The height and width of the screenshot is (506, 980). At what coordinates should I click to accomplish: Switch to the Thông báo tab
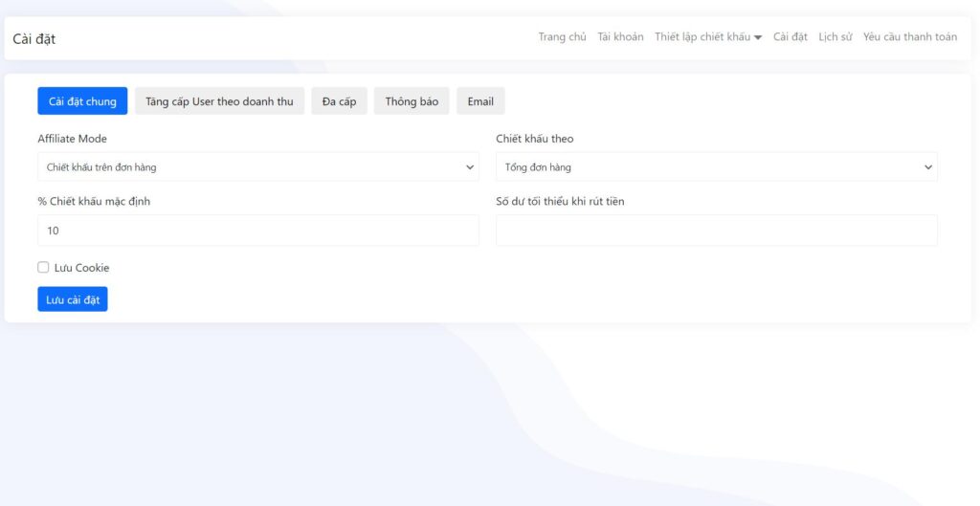(412, 101)
